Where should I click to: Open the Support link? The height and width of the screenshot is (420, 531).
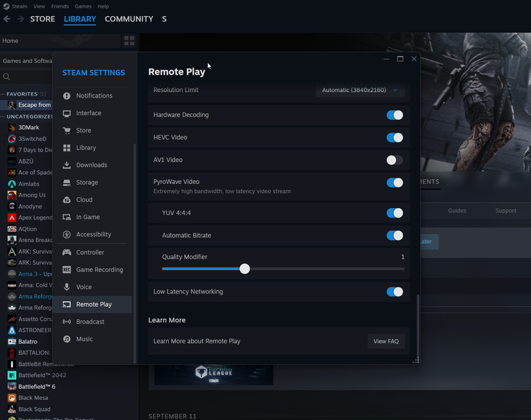506,210
